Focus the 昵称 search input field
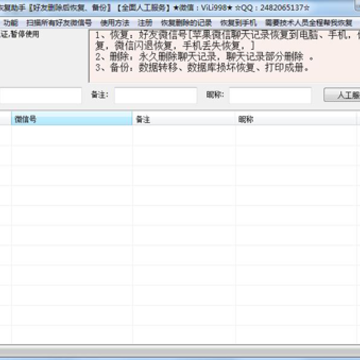Viewport: 360px width, 360px height. [x=270, y=96]
